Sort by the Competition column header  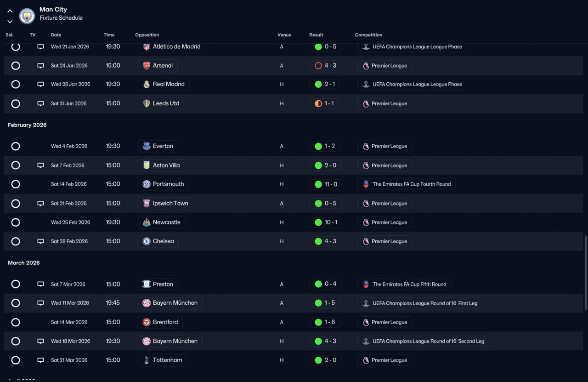[x=368, y=35]
